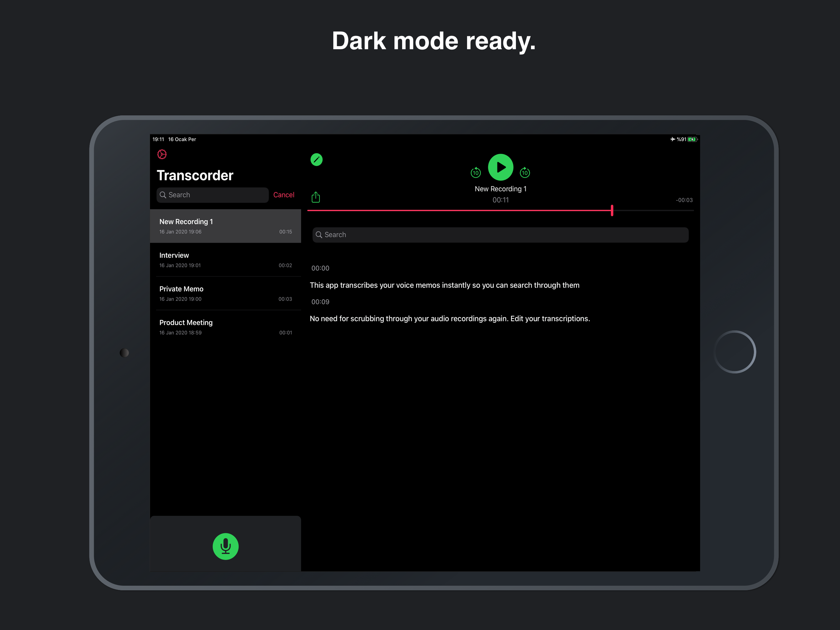This screenshot has width=840, height=630.
Task: Select the Product Meeting recording
Action: (225, 327)
